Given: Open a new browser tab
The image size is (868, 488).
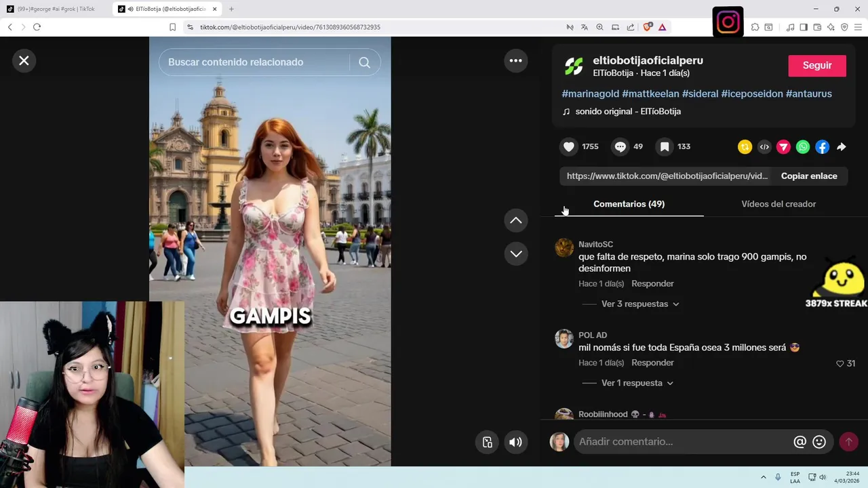Looking at the screenshot, I should (231, 9).
